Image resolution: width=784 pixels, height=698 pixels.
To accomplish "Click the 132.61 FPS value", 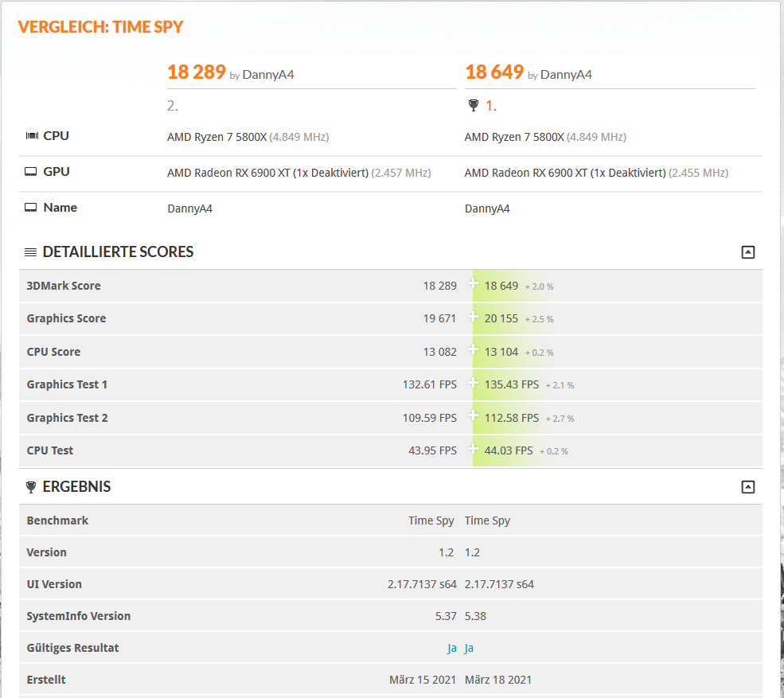I will [430, 384].
